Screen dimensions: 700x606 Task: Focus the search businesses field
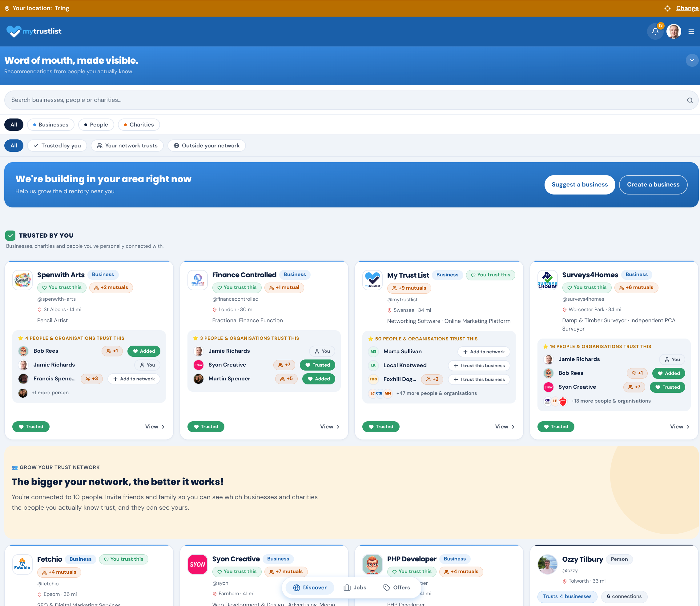(351, 100)
